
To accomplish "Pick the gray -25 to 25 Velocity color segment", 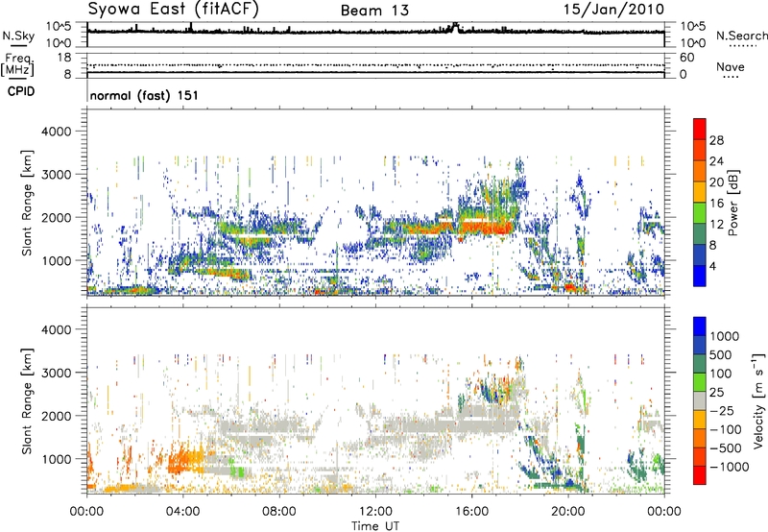I will pos(700,400).
